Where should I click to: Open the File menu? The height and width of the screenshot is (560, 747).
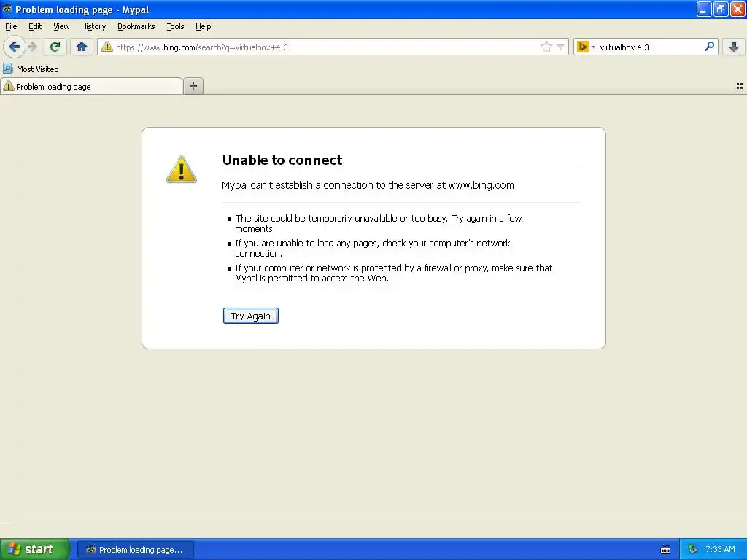click(x=11, y=26)
